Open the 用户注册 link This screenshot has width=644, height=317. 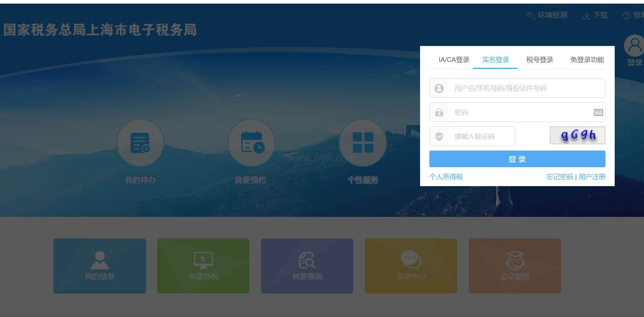pos(592,177)
